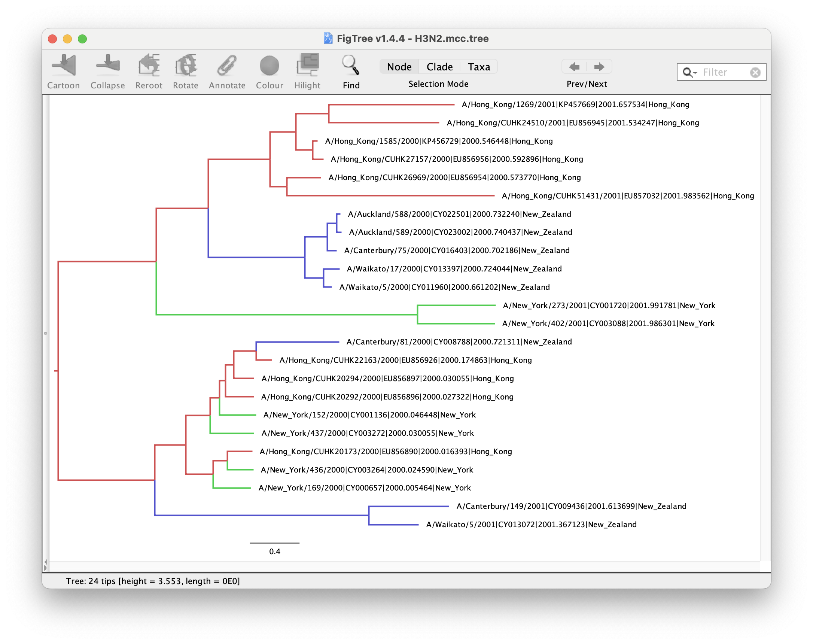Click the Cartoon tool icon
The image size is (813, 644).
(x=64, y=65)
